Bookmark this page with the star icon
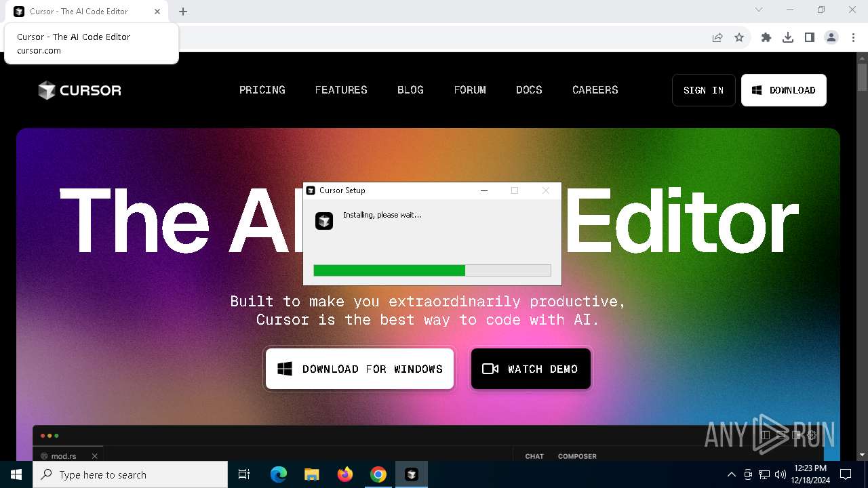 739,38
